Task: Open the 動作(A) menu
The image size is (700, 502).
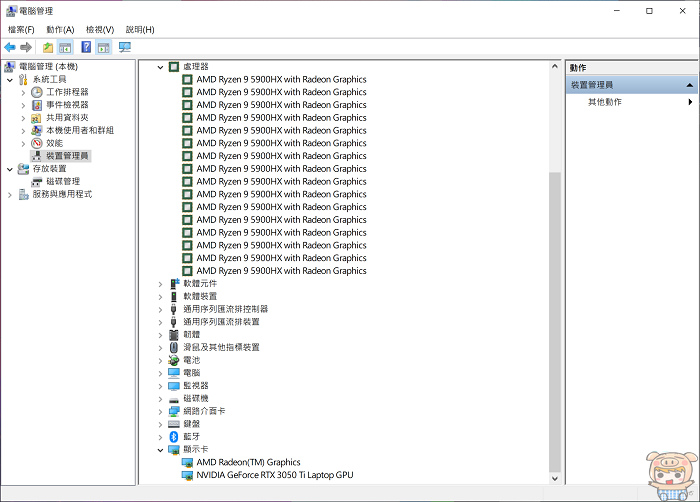Action: [x=58, y=29]
